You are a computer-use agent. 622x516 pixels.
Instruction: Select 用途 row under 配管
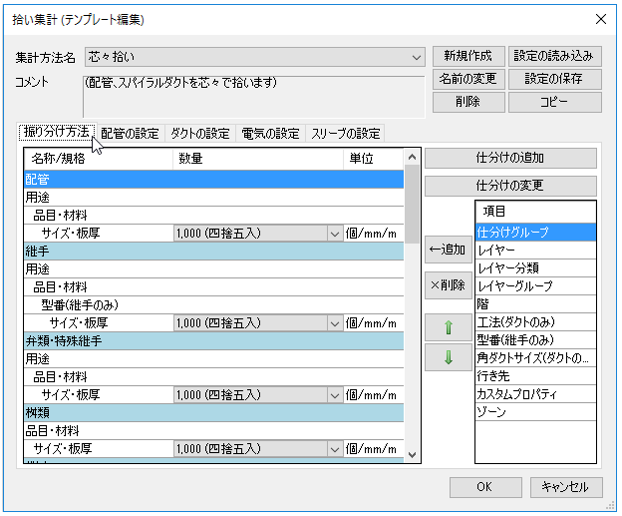point(214,197)
